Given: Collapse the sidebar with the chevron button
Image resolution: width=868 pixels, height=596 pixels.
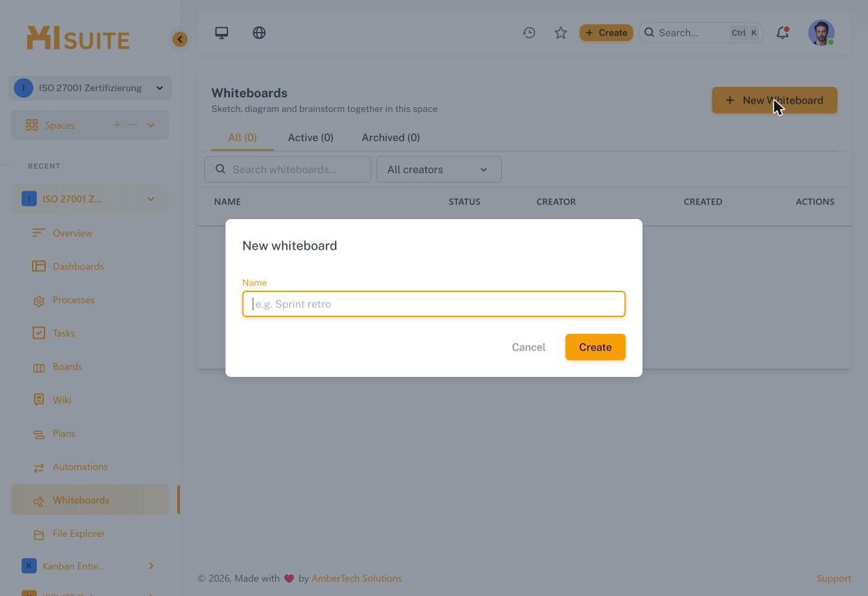Looking at the screenshot, I should pos(180,40).
